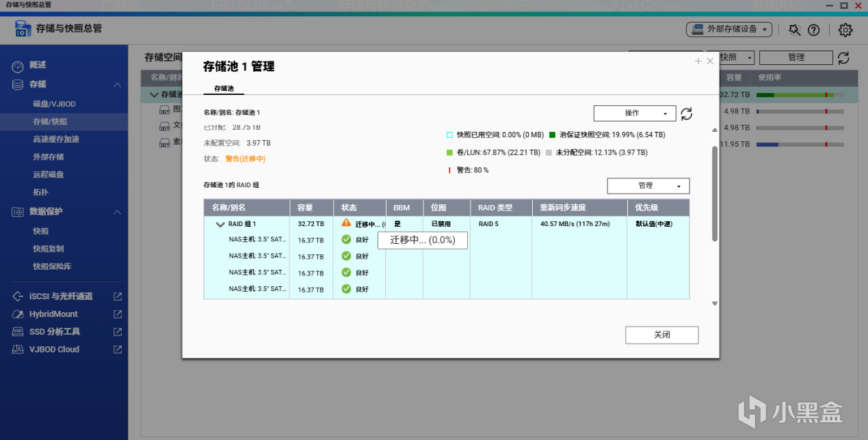Click the tools wrench icon in header
Viewport: 868px width, 440px height.
[x=794, y=30]
